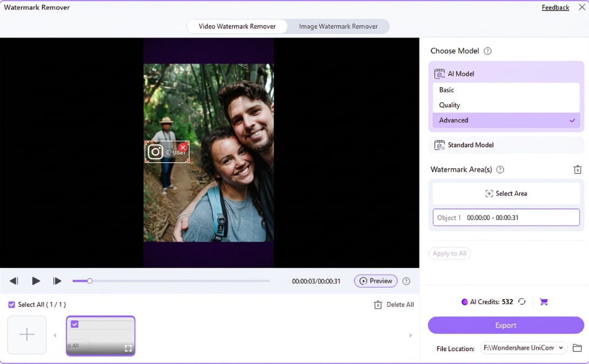Viewport: 589px width, 364px height.
Task: Select the Advanced model option
Action: pyautogui.click(x=506, y=120)
